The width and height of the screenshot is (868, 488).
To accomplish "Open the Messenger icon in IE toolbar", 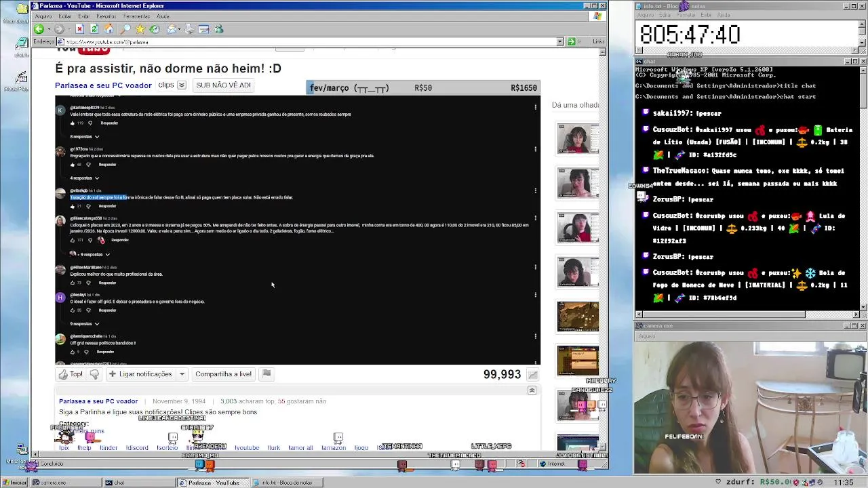I will (218, 29).
